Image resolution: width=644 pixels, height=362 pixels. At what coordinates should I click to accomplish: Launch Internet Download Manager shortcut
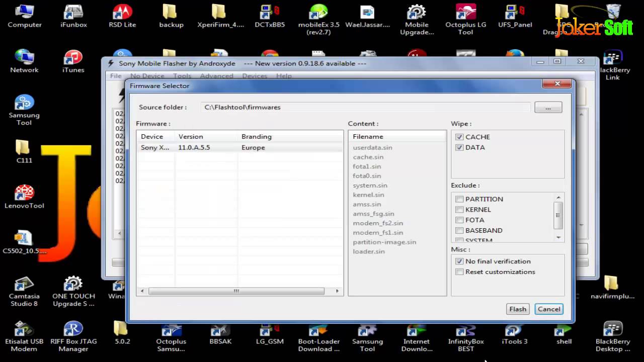417,336
